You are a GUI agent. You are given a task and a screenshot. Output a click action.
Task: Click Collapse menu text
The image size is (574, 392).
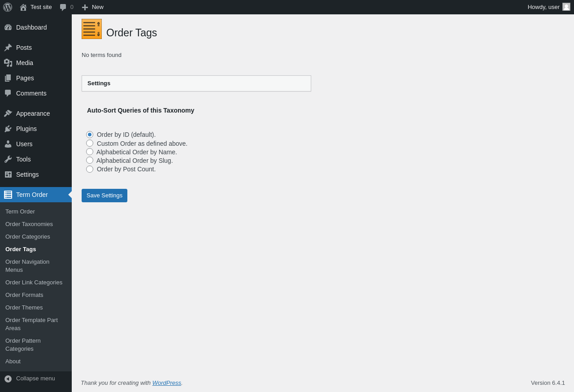point(35,379)
